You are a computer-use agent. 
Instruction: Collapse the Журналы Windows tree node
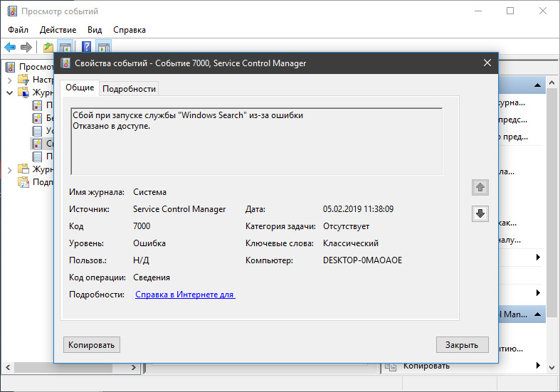10,92
